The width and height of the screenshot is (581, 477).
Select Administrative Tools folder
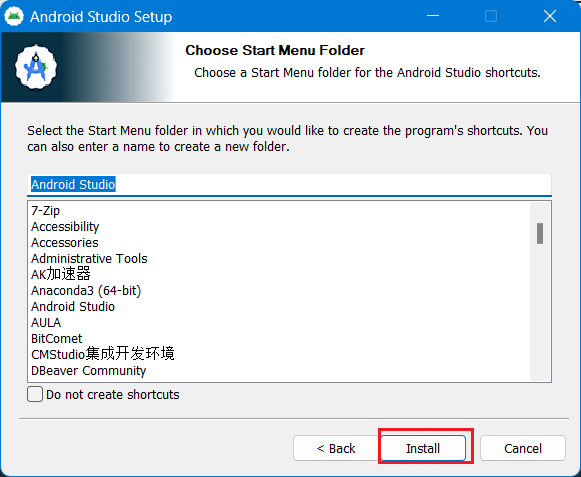click(x=89, y=258)
